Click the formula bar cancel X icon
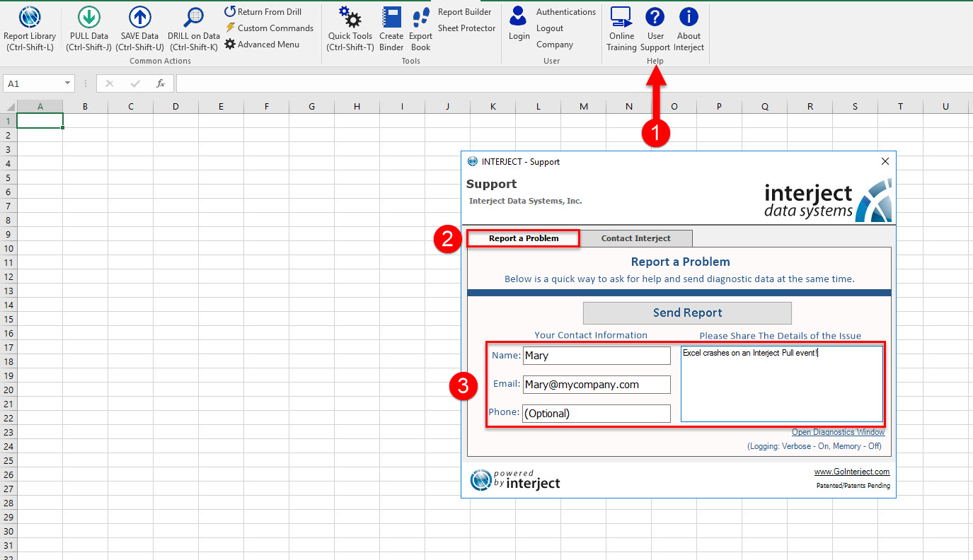 (109, 83)
